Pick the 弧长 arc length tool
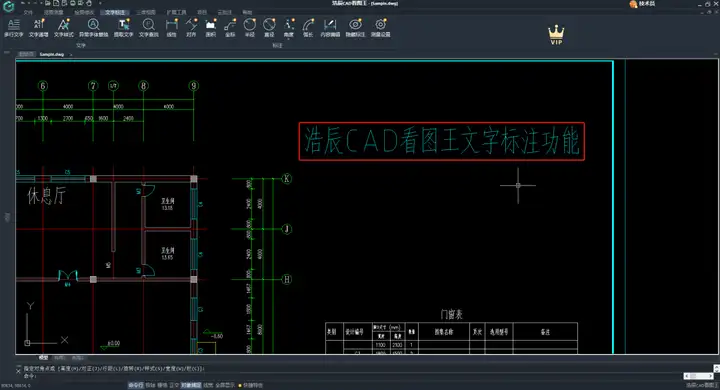This screenshot has height=390, width=720. click(308, 28)
